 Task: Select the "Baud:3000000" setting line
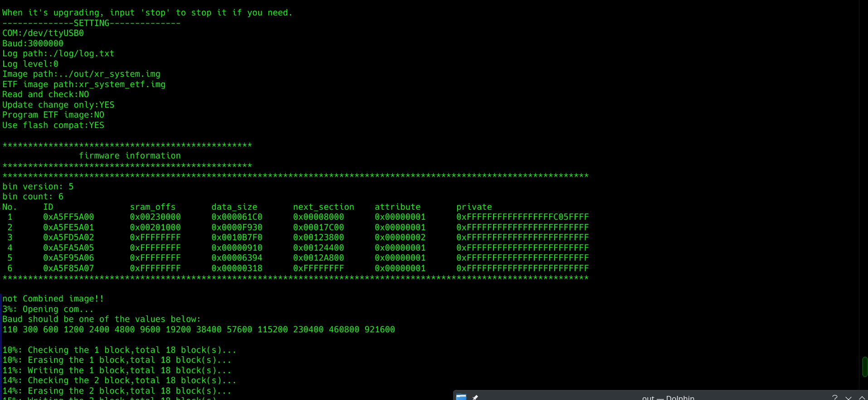33,44
